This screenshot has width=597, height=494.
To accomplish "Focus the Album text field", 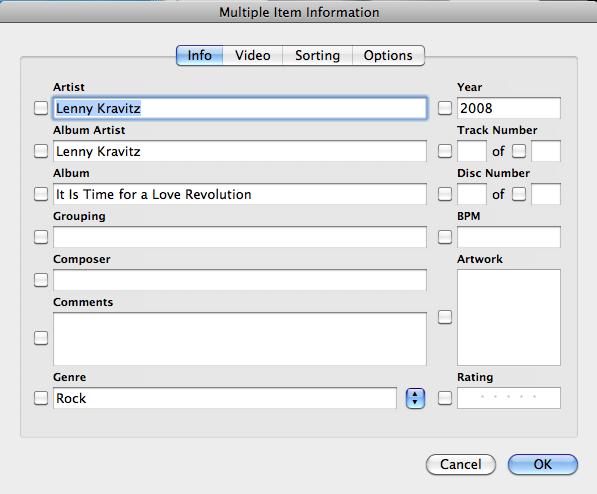I will [240, 194].
